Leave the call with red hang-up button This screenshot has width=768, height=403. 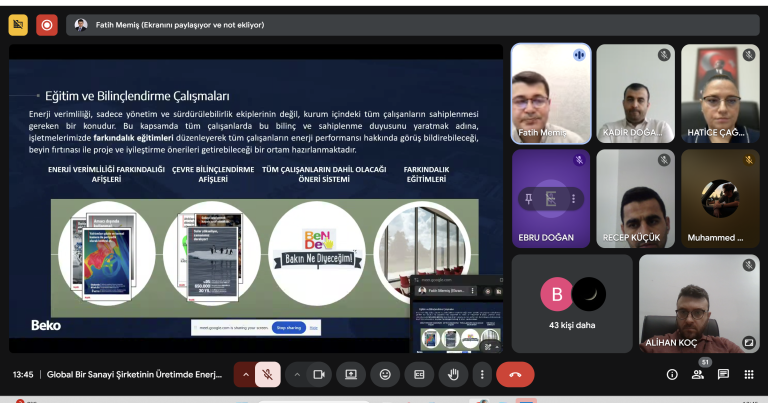(x=515, y=374)
